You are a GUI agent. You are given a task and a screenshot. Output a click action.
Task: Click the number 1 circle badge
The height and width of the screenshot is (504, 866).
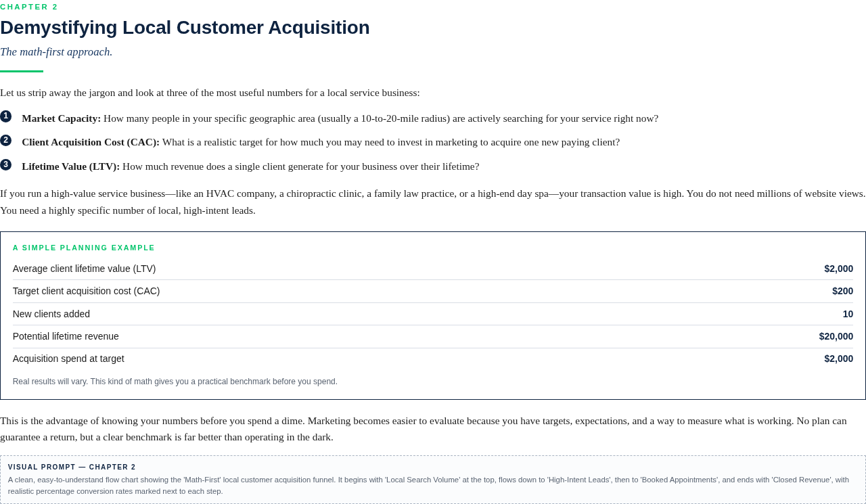[x=5, y=116]
